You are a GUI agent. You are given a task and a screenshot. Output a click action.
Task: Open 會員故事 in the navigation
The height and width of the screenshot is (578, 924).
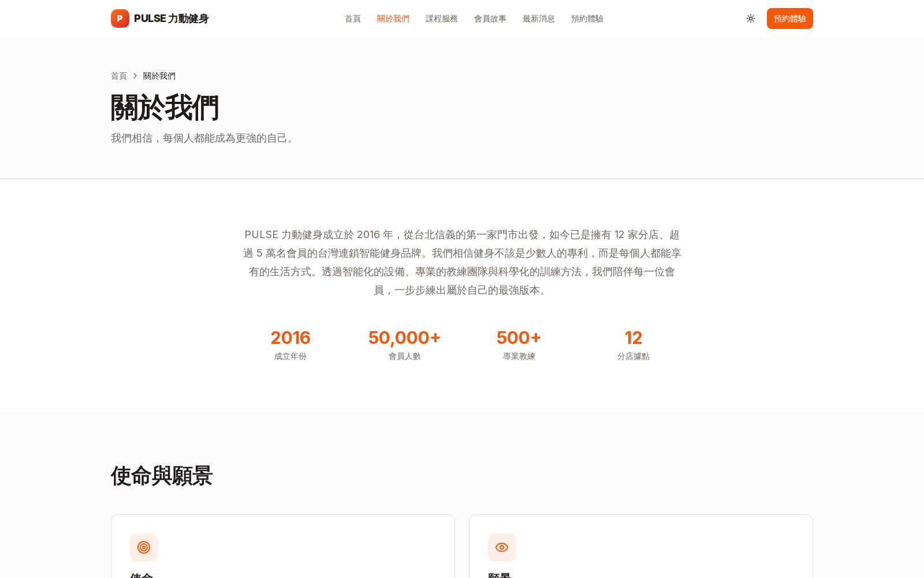click(490, 18)
